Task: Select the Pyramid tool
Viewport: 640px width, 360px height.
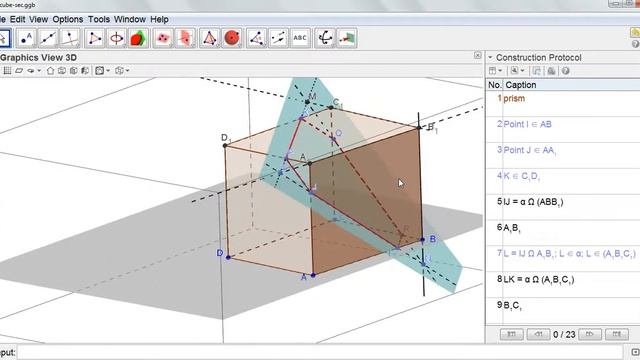Action: pyautogui.click(x=209, y=38)
